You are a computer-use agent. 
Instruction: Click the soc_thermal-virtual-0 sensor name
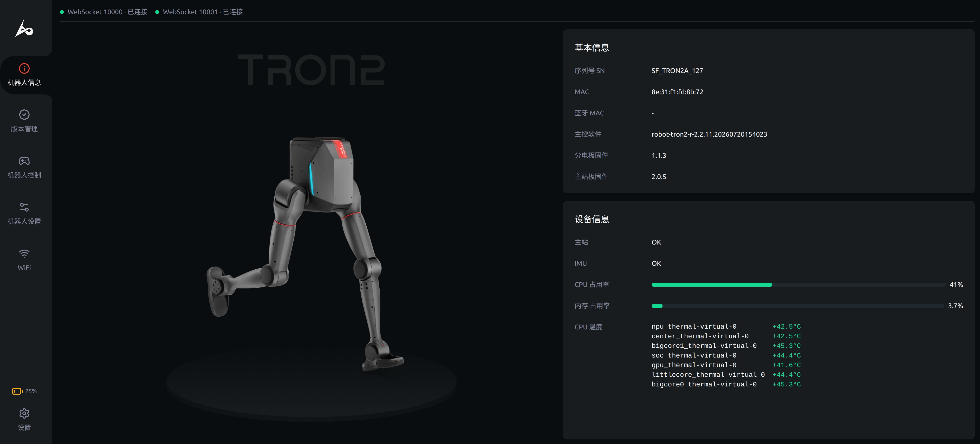click(x=694, y=356)
